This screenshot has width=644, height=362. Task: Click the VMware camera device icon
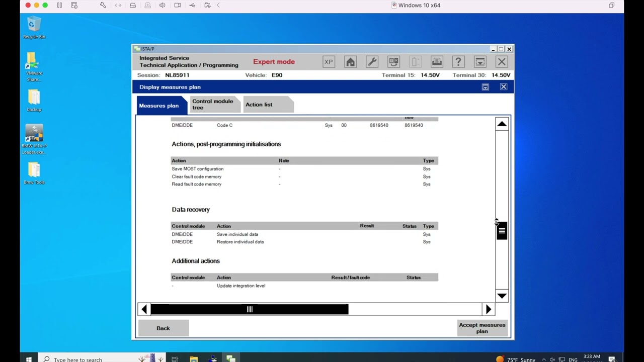tap(178, 5)
